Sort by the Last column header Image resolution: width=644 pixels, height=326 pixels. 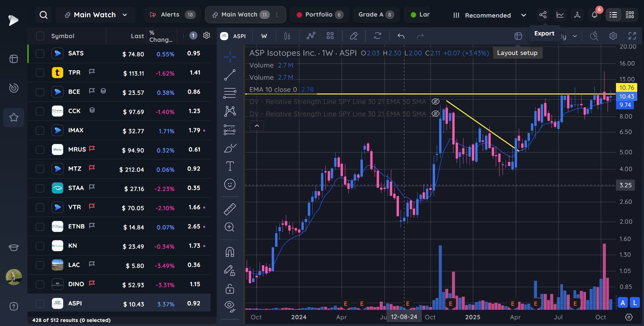137,36
